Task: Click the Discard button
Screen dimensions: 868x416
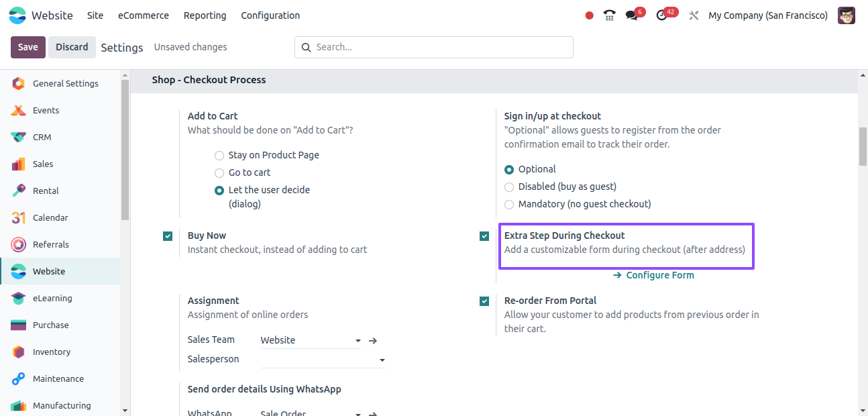Action: (72, 47)
